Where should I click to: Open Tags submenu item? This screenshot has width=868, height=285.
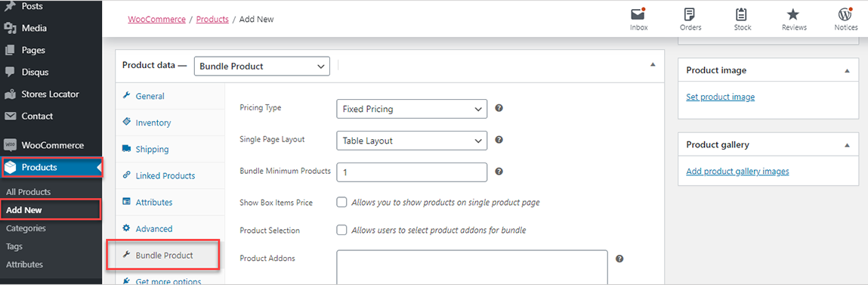pos(14,246)
